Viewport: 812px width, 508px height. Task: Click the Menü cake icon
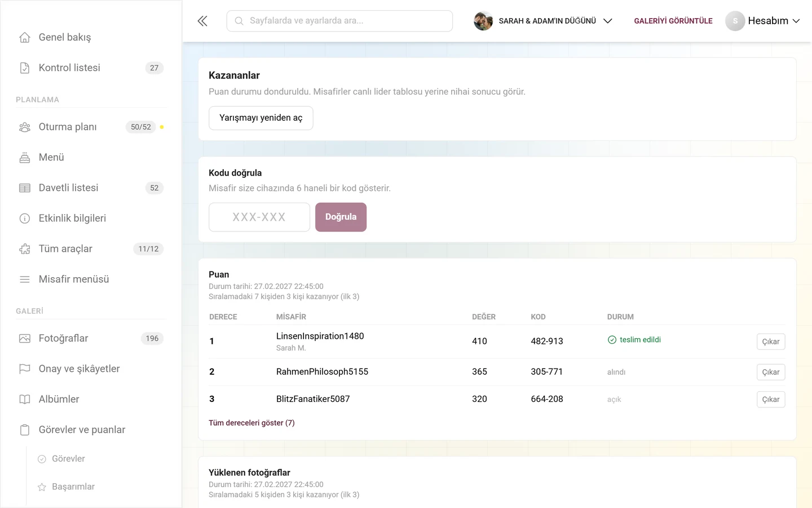point(25,157)
